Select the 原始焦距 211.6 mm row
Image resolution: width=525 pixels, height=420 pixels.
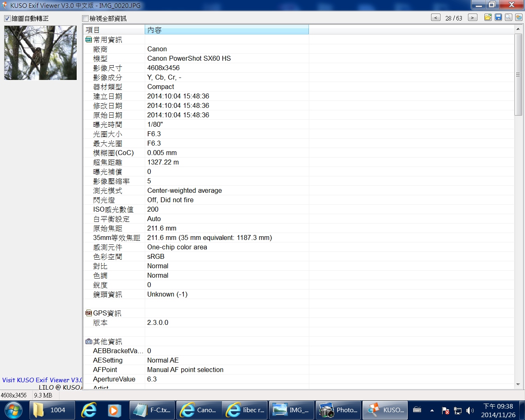click(x=299, y=228)
